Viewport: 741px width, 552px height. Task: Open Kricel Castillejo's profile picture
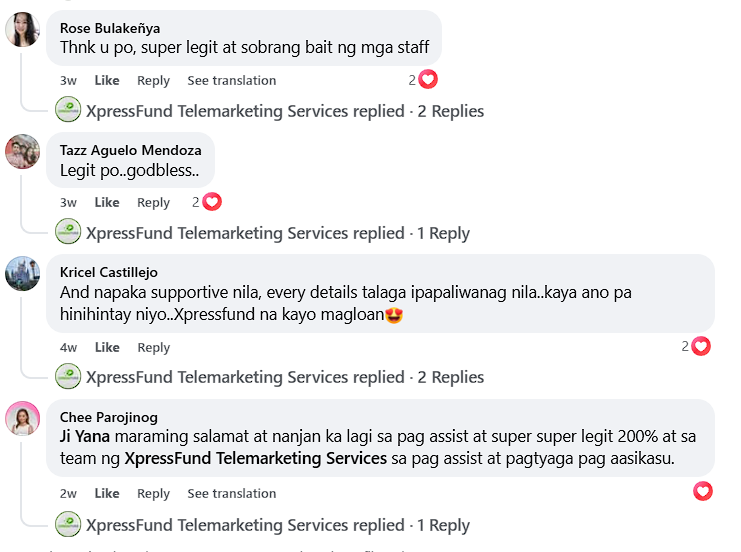(x=23, y=273)
